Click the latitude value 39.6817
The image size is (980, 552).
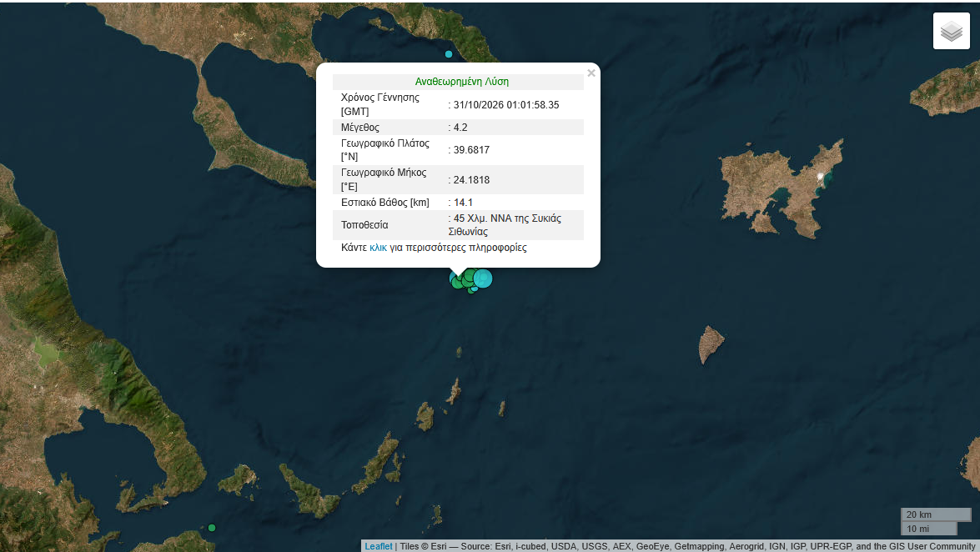[x=471, y=150]
